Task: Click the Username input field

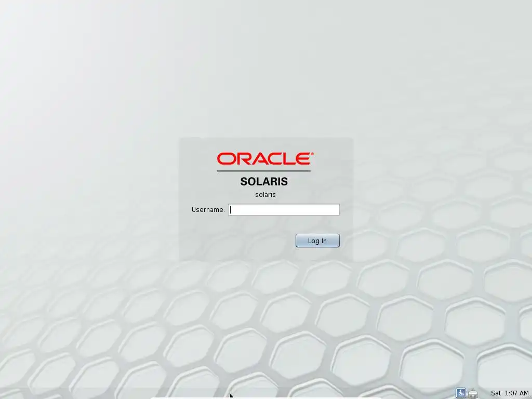Action: coord(284,210)
